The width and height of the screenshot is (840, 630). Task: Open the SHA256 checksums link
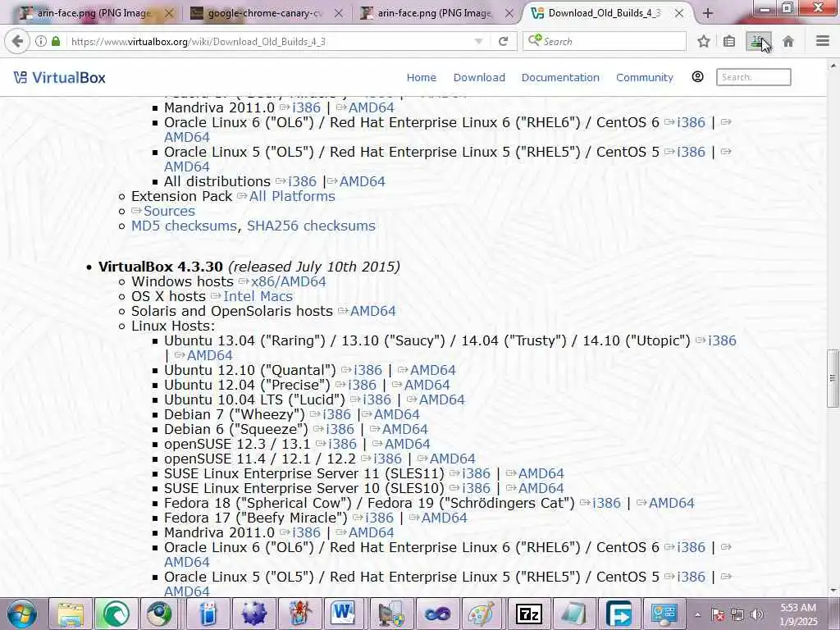(311, 226)
